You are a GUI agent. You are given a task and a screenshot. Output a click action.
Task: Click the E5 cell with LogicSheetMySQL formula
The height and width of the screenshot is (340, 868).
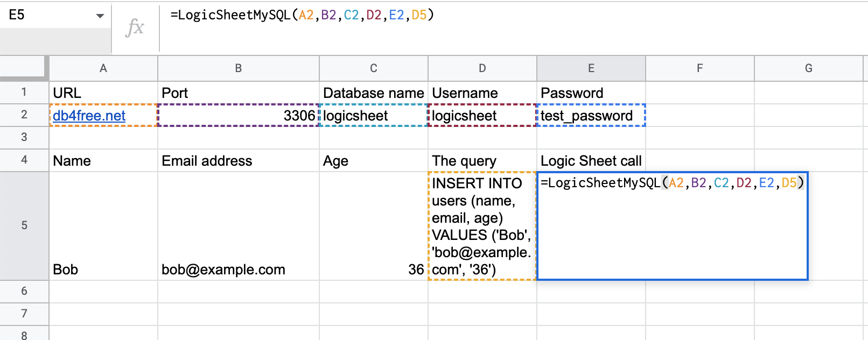point(672,226)
